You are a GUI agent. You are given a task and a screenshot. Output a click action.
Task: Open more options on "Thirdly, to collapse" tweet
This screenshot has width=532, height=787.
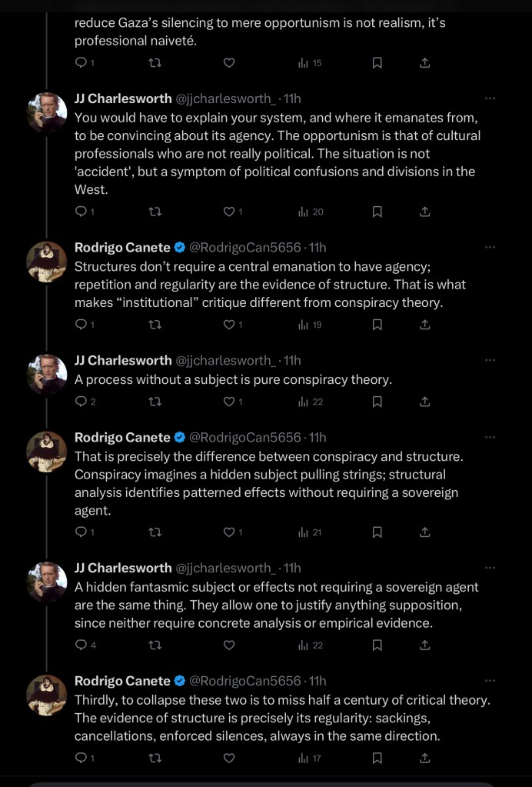490,681
